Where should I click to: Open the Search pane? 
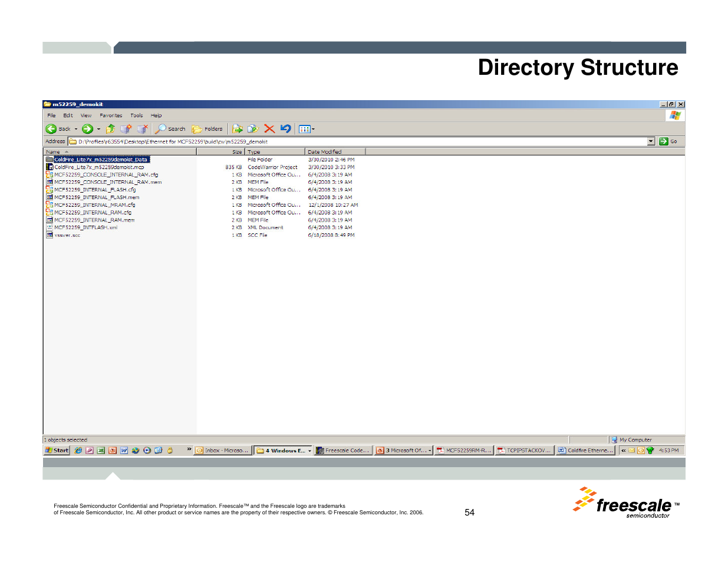[x=170, y=129]
